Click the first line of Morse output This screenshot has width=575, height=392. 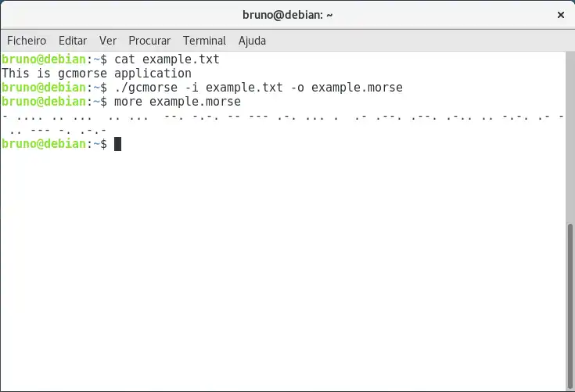coord(282,117)
